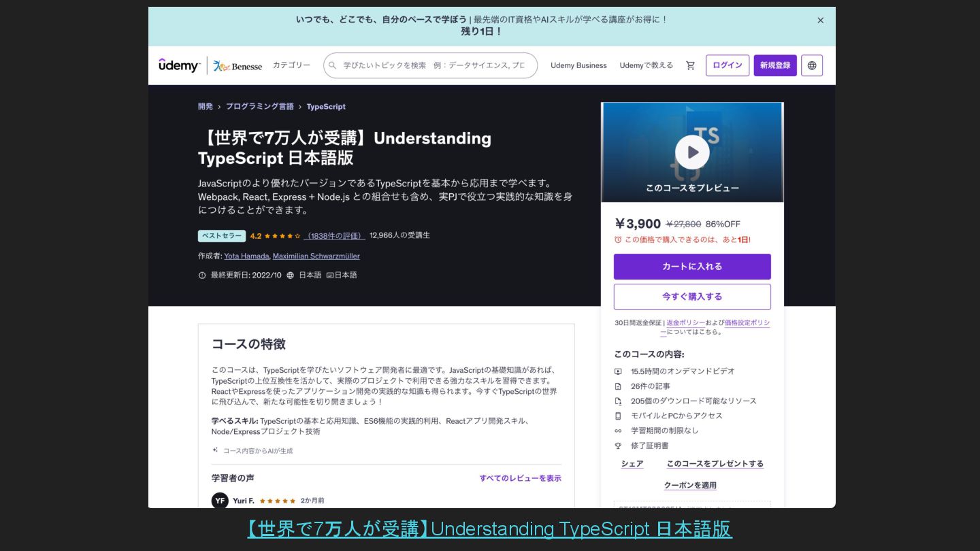Click the downloadable resources icon
Viewport: 980px width, 551px height.
618,401
